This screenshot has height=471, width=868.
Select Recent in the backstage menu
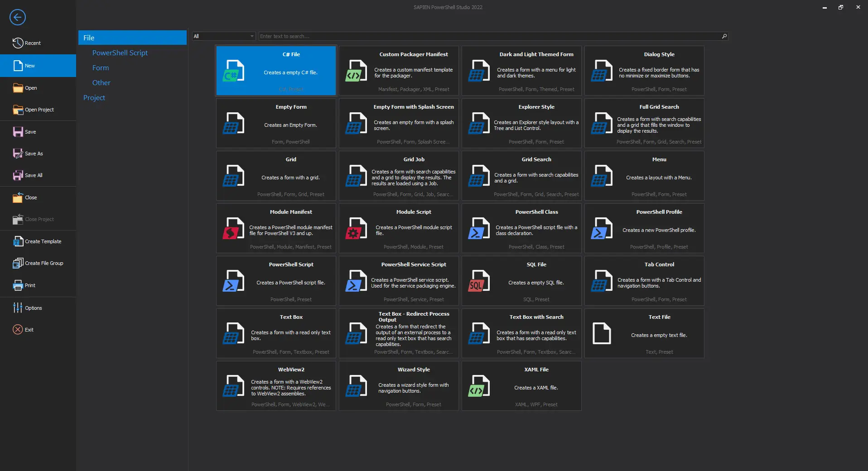(x=38, y=43)
